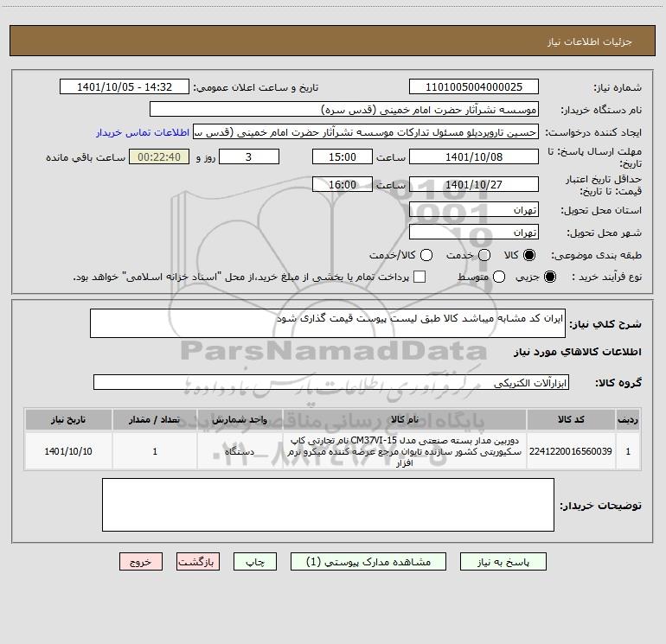Click the remaining time countdown 00:22:40
Image resolution: width=666 pixels, height=644 pixels.
159,156
